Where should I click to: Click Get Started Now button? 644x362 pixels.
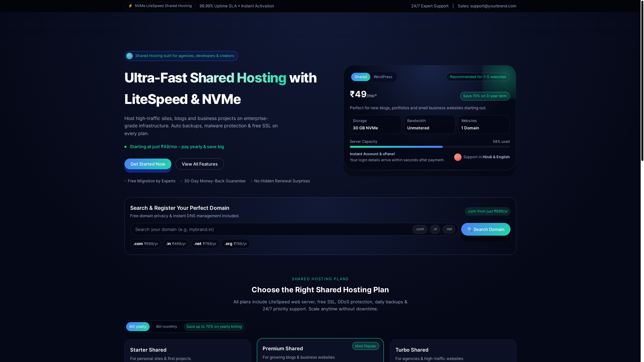pyautogui.click(x=148, y=164)
